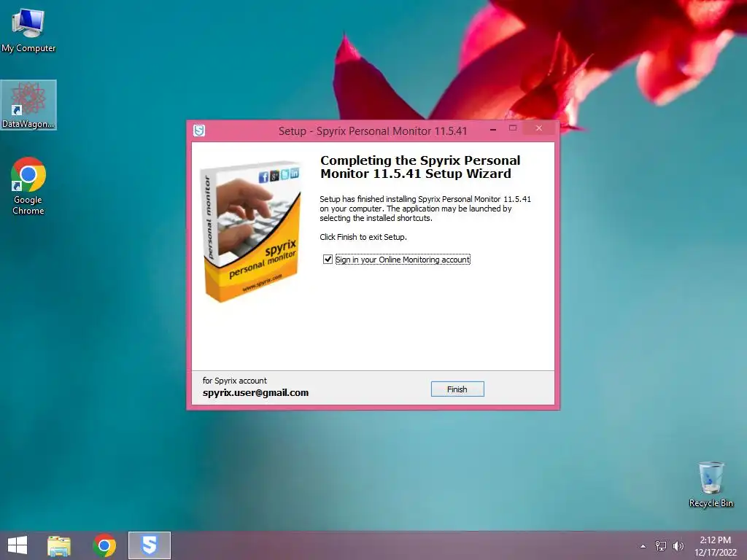Select the My Computer desktop icon
The image size is (747, 560).
pos(28,31)
